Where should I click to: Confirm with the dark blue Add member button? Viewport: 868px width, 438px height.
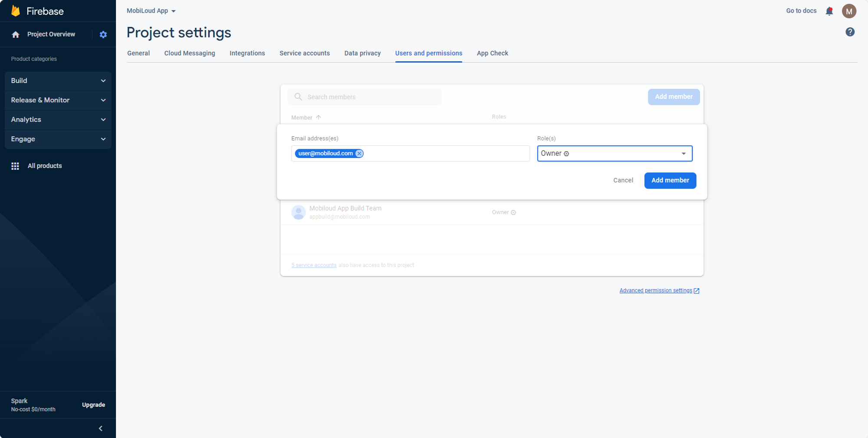pyautogui.click(x=670, y=181)
